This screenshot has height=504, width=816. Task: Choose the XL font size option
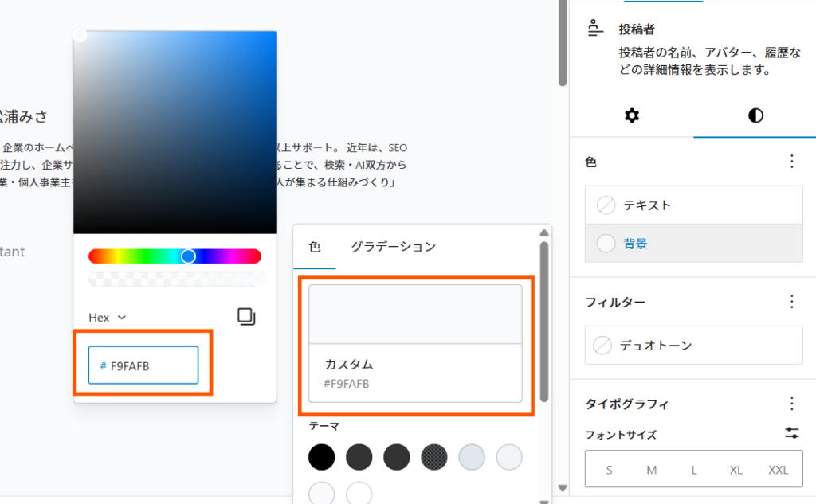[736, 470]
